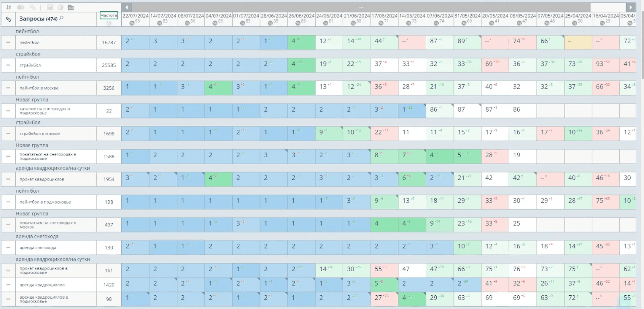Click the frequency value 16787

tap(109, 42)
